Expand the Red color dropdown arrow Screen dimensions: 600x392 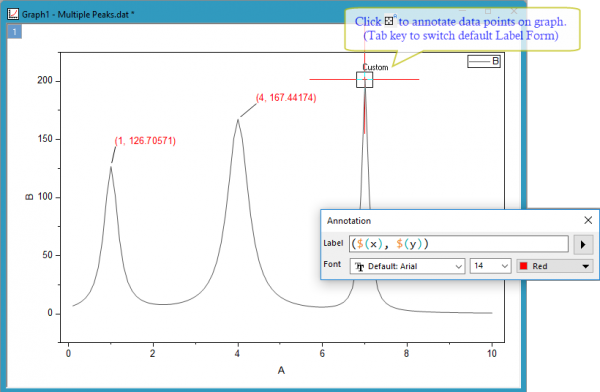coord(585,266)
